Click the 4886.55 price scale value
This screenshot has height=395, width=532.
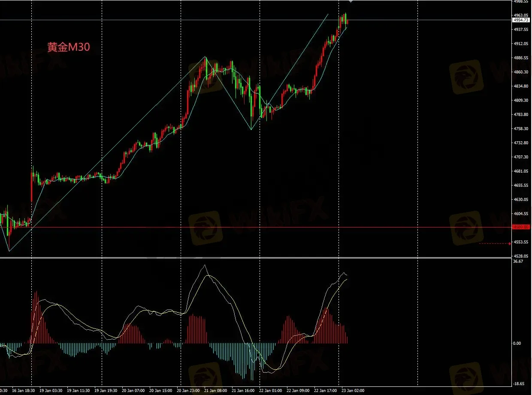(x=522, y=58)
